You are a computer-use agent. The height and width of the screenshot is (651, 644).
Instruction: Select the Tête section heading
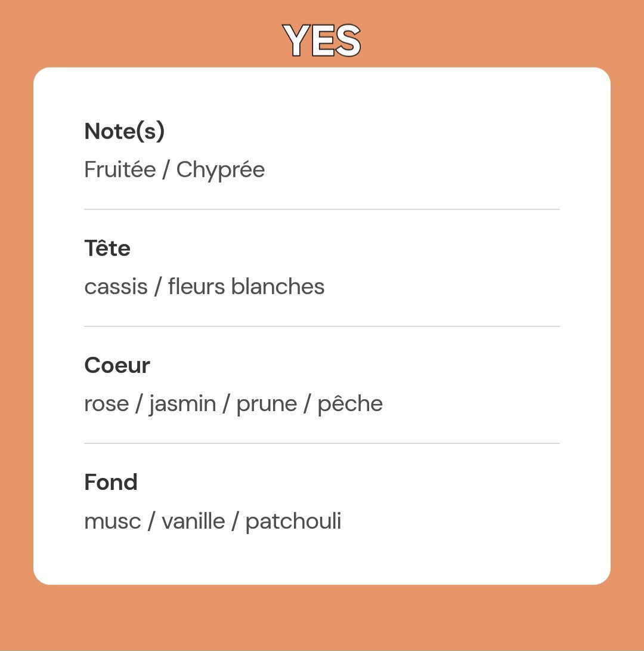(x=107, y=248)
